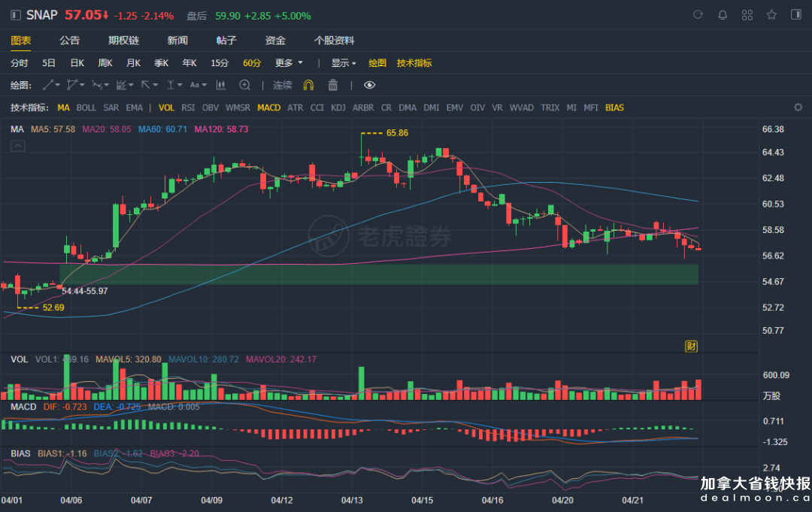Turn on the RSI indicator
Screen dimensions: 812x512
pyautogui.click(x=188, y=108)
